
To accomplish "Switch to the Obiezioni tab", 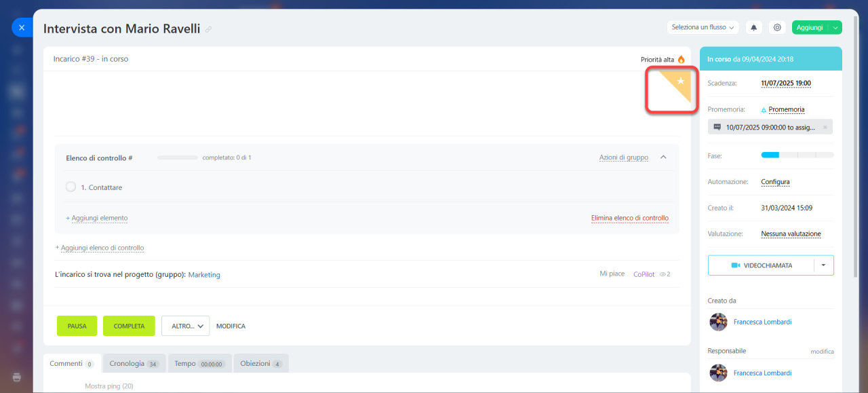I will 261,364.
